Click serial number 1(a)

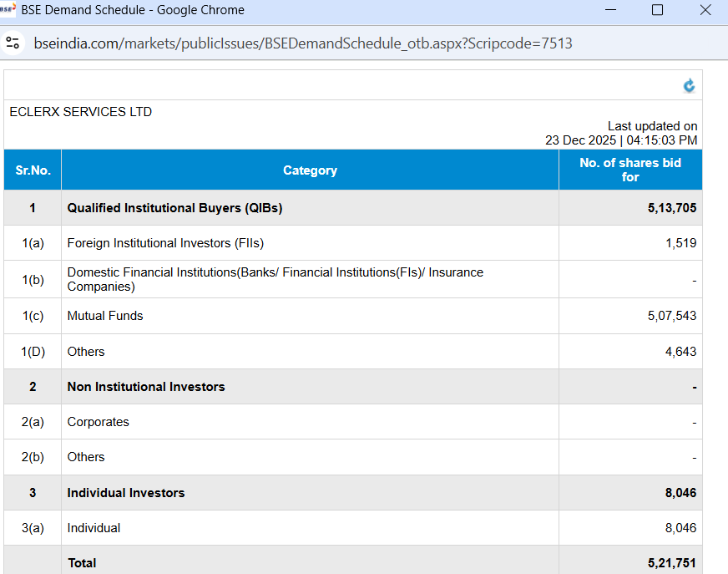point(33,243)
